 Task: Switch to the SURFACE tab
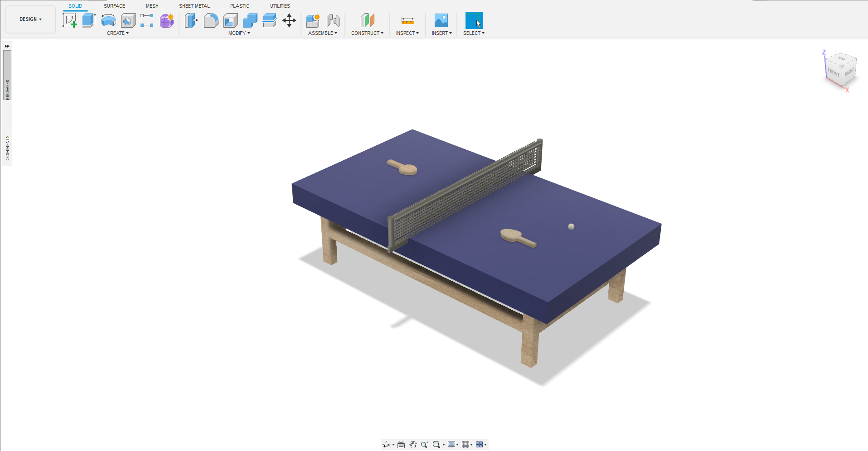(114, 6)
